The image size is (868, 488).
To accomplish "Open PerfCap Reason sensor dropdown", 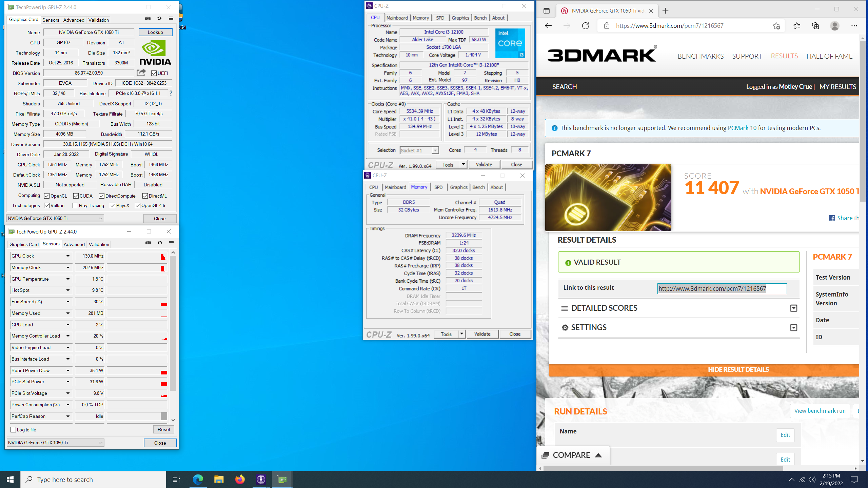I will [68, 416].
